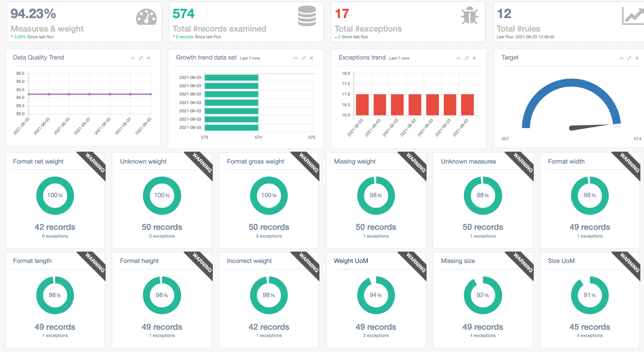Click last red bar in Exceptions trend
644x352 pixels.
click(467, 105)
